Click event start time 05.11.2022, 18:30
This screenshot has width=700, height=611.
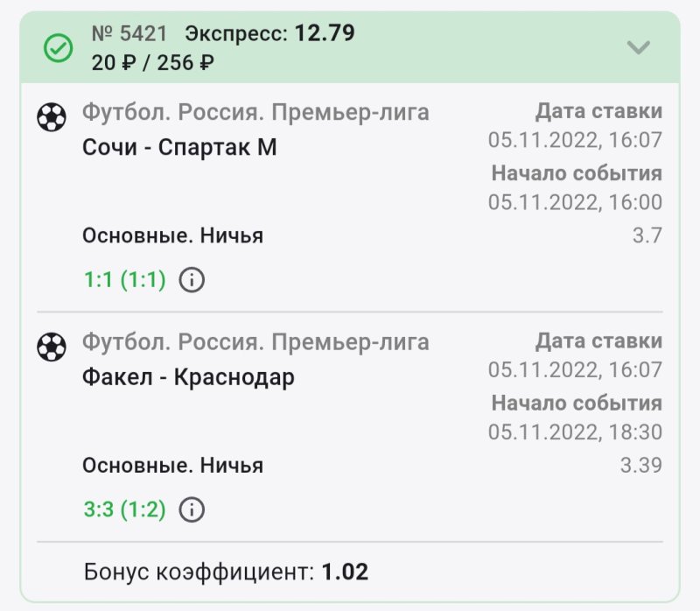tap(575, 432)
